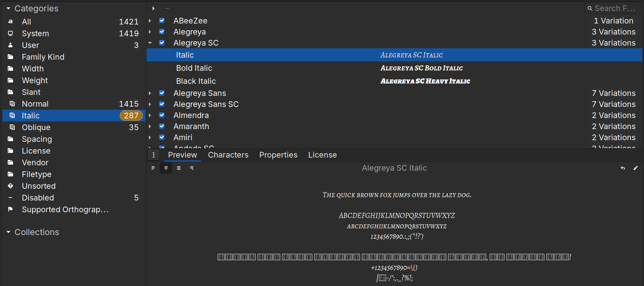The height and width of the screenshot is (286, 644).
Task: Align preview text right
Action: [x=192, y=168]
